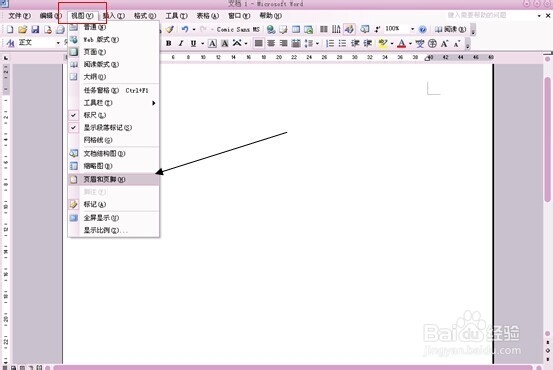Click the Open folder icon
The height and width of the screenshot is (370, 553).
23,30
